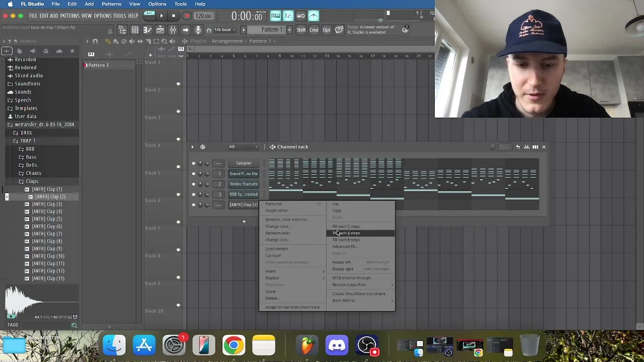Open Discord from the Dock
This screenshot has width=644, height=362.
pyautogui.click(x=337, y=345)
